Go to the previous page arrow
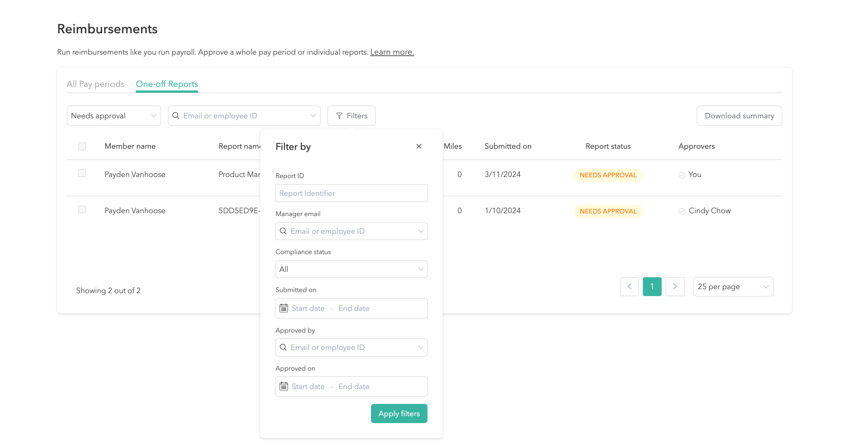 [x=629, y=287]
